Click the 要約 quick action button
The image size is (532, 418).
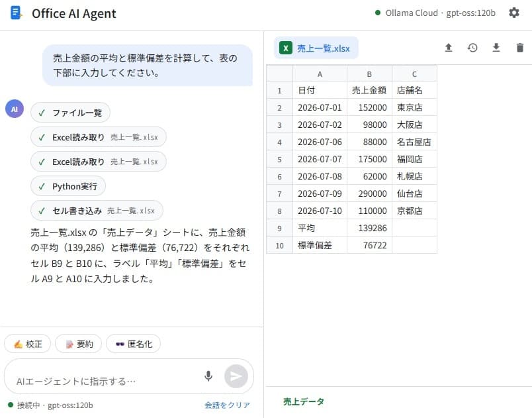coord(78,344)
